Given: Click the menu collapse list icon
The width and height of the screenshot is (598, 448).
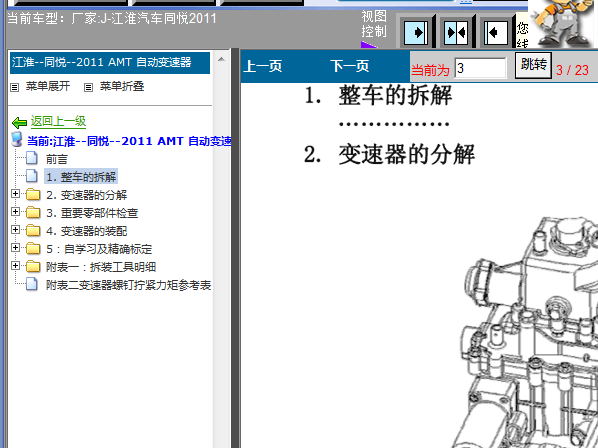Looking at the screenshot, I should coord(88,87).
